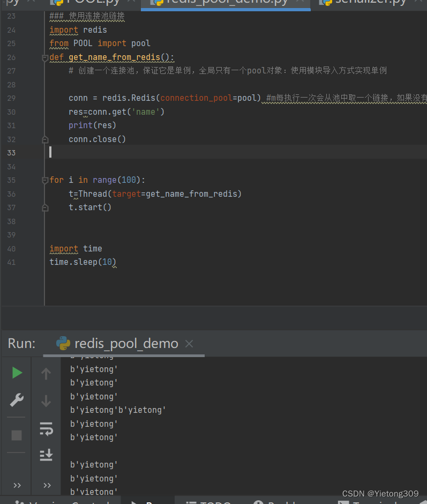Collapse the for loop at line 35
The width and height of the screenshot is (427, 504).
(45, 180)
